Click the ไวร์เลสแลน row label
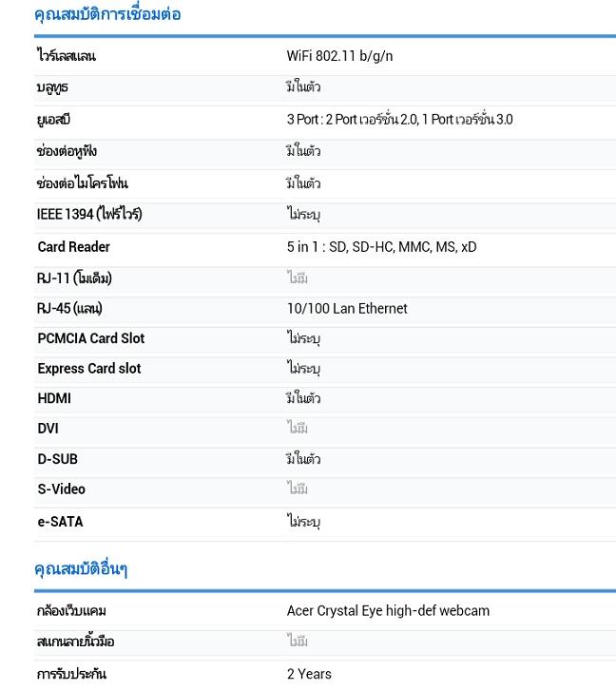Viewport: 616px width, 690px height. tap(67, 56)
